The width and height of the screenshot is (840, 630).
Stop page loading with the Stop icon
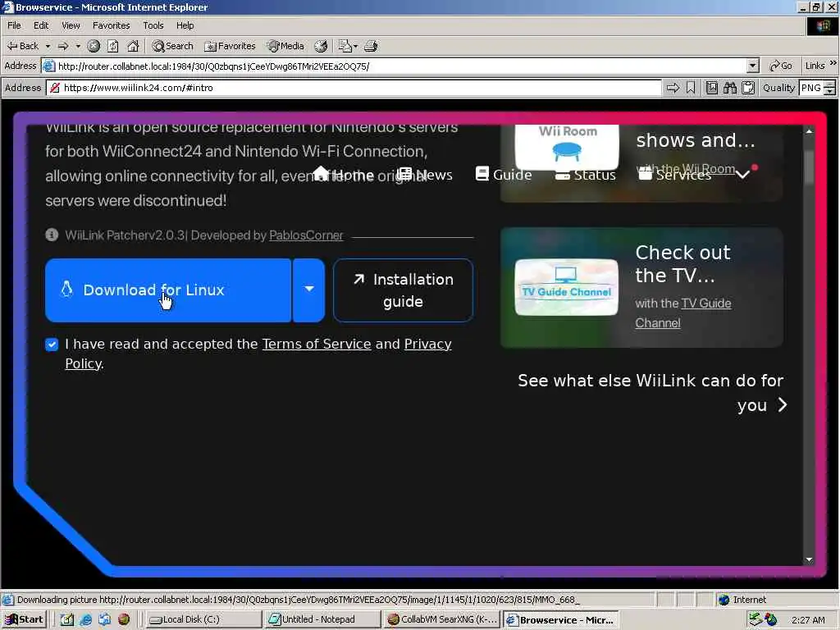[94, 46]
